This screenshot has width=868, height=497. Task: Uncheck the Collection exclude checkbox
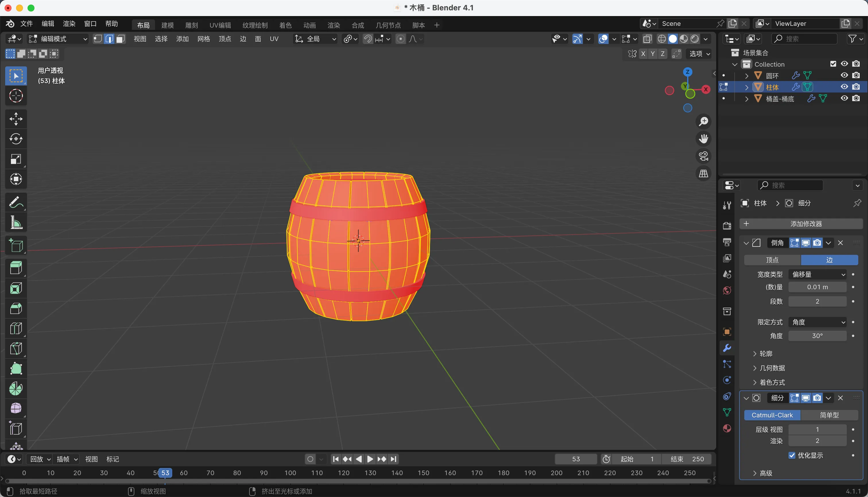coord(833,64)
